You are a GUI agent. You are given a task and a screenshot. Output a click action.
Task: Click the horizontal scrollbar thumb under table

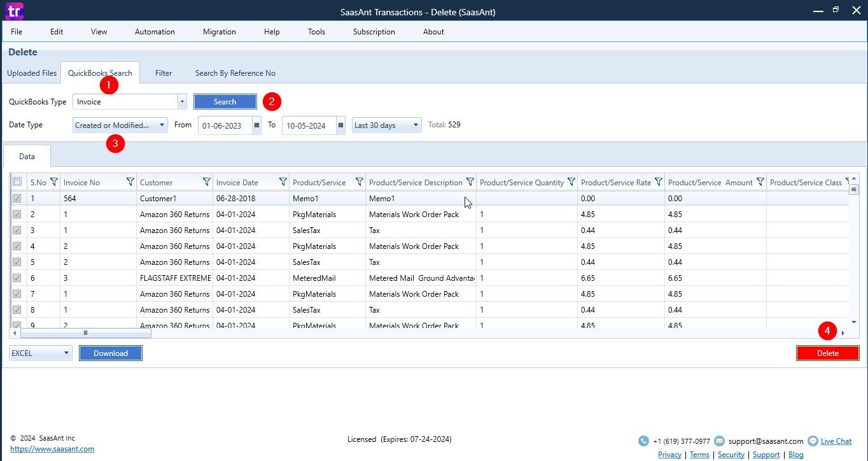[x=85, y=332]
